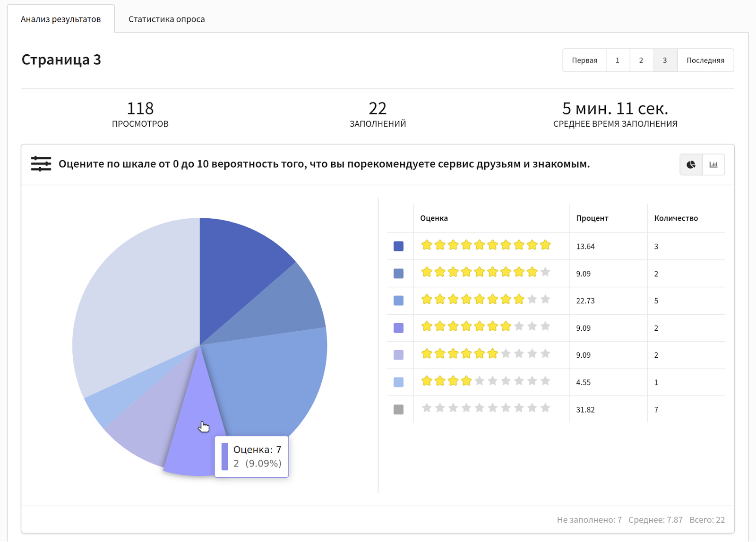This screenshot has width=756, height=542.
Task: Click the Страница 3 heading
Action: [x=61, y=60]
